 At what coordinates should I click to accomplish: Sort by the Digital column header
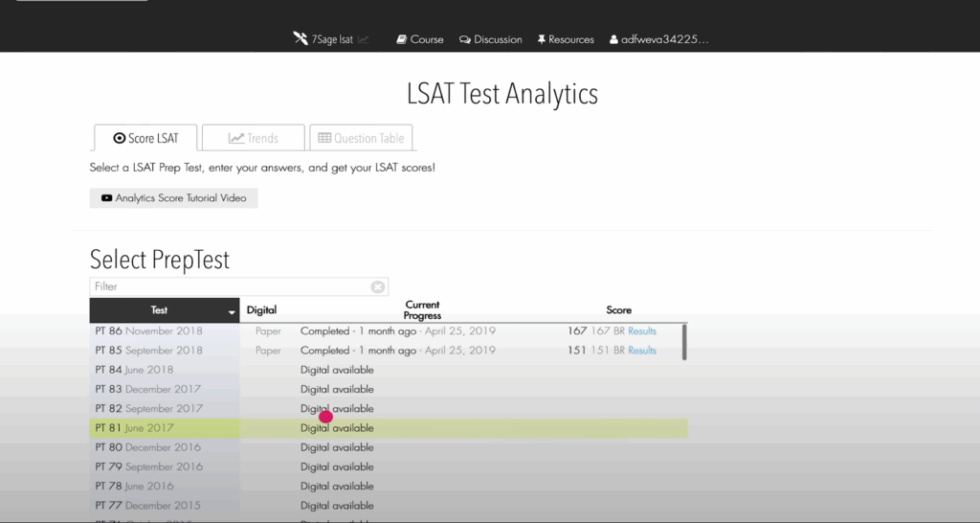[261, 310]
